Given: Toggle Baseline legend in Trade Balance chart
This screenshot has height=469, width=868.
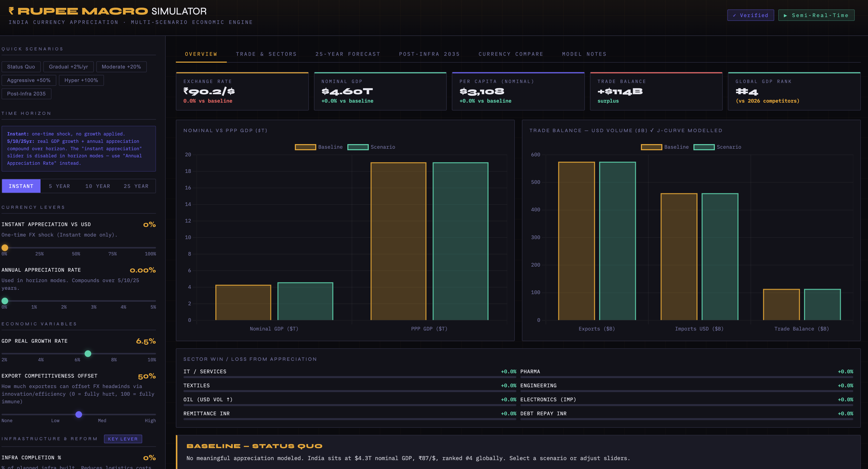Looking at the screenshot, I should pos(651,147).
